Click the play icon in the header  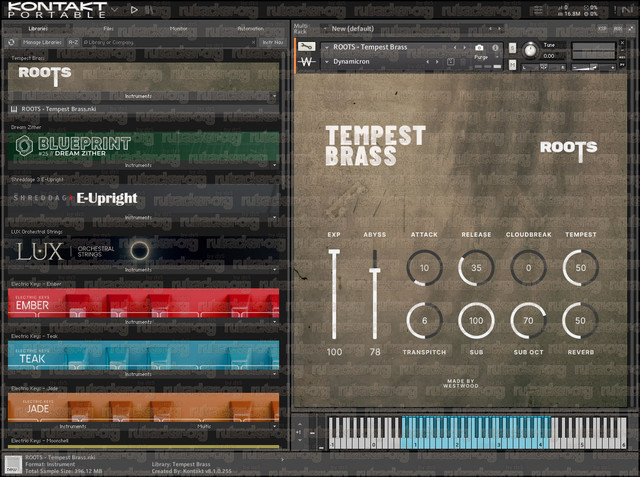click(134, 9)
